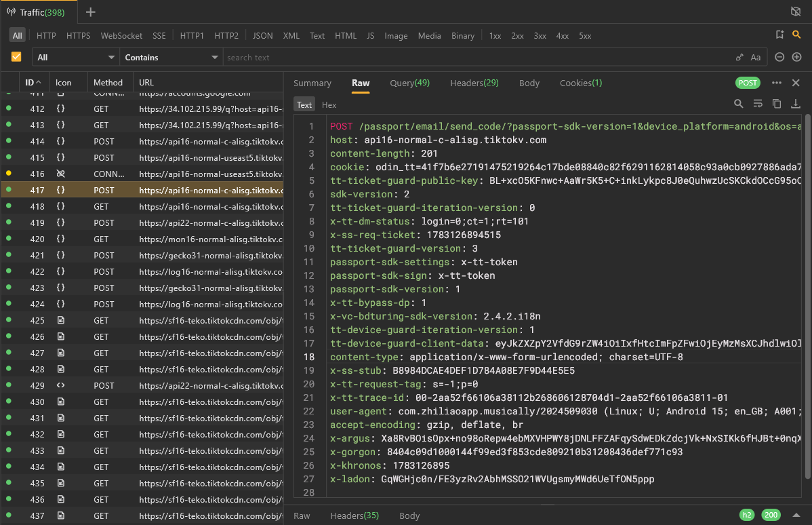Filter by 4xx status codes
This screenshot has height=525, width=812.
click(563, 36)
